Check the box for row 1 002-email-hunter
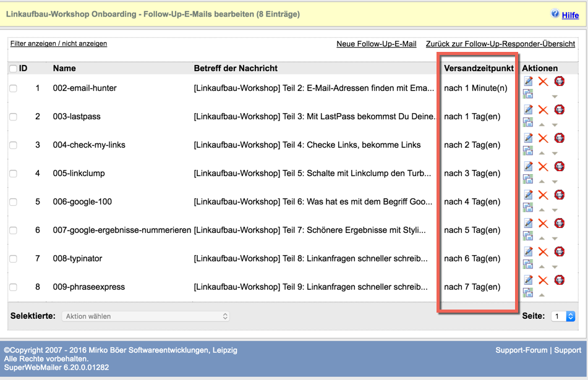This screenshot has width=588, height=380. point(13,88)
